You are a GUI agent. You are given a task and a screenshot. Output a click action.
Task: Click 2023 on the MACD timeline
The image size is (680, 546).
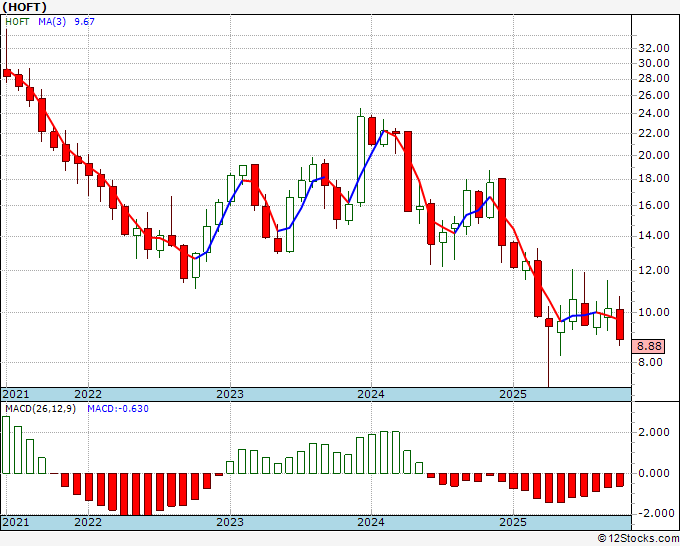[x=230, y=522]
